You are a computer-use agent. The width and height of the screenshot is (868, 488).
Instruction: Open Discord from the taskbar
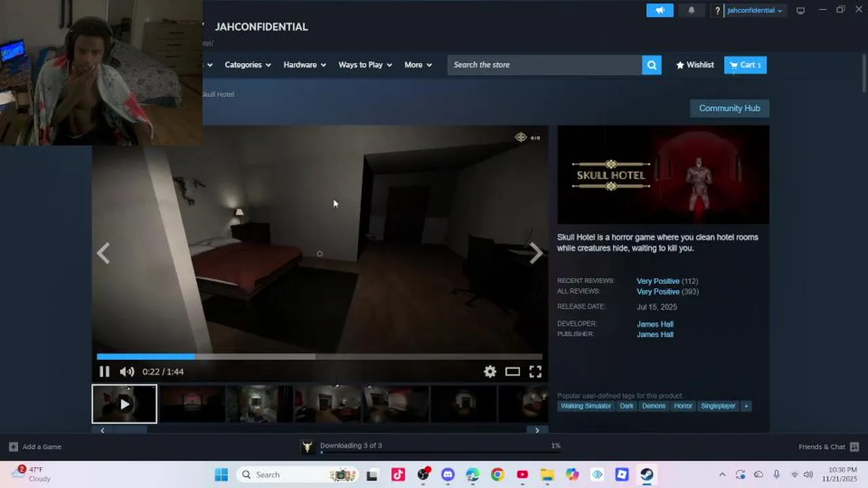pos(448,474)
